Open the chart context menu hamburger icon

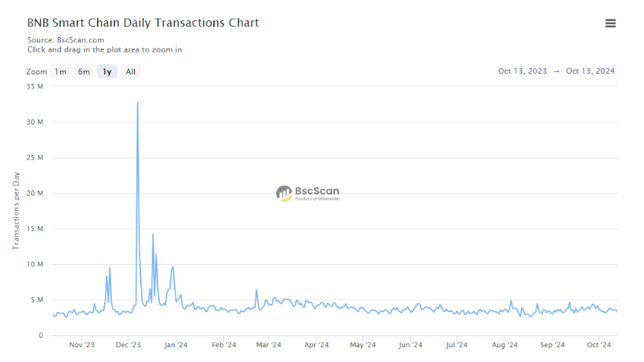click(x=610, y=24)
